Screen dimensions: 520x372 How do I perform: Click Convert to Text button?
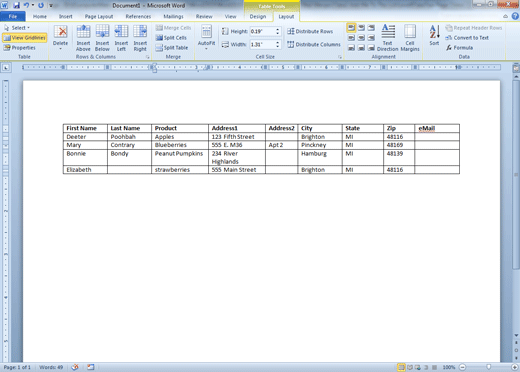[467, 38]
